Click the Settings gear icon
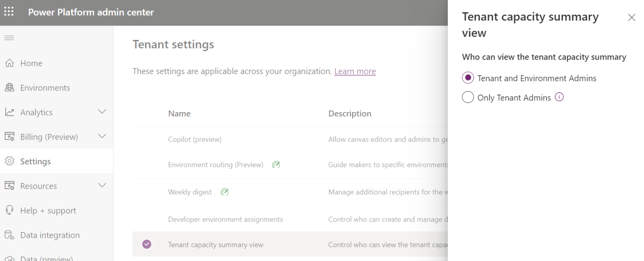This screenshot has width=644, height=261. (9, 161)
